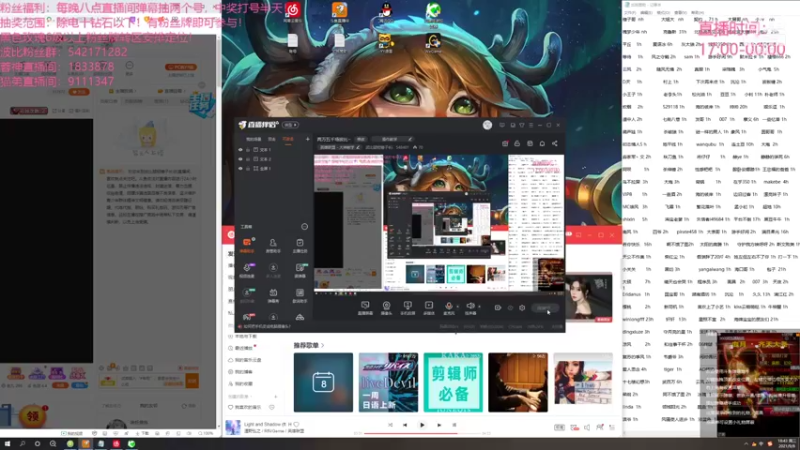Open middle tool in toolbox third row
This screenshot has height=450, width=800.
[273, 295]
